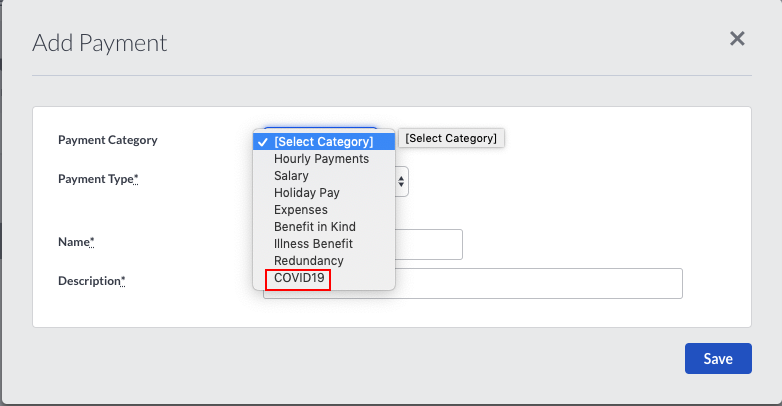Open the Payment Type dropdown arrows

coord(402,181)
